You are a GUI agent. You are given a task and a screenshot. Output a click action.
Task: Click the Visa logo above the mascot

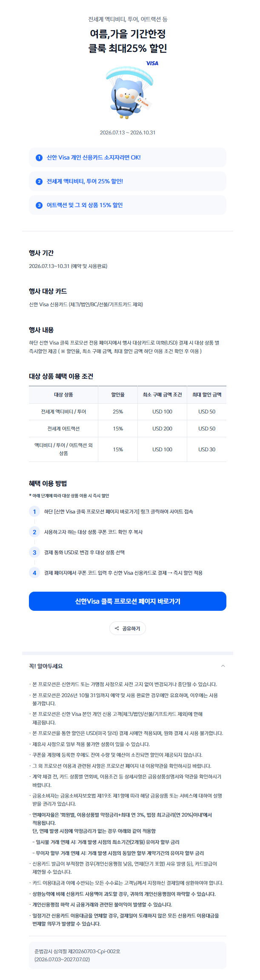152,63
